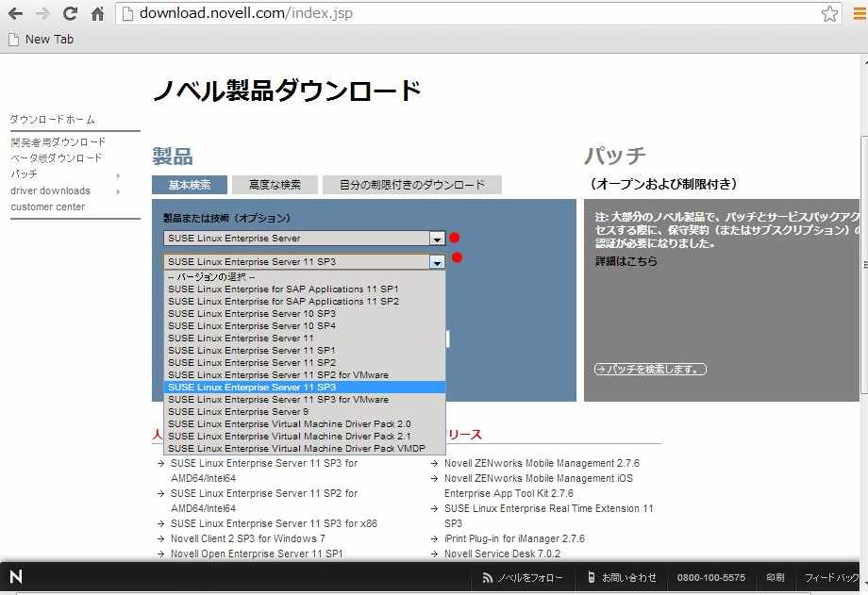Choose SUSE Linux Enterprise Server 10 SP4
The height and width of the screenshot is (595, 868).
[x=305, y=326]
